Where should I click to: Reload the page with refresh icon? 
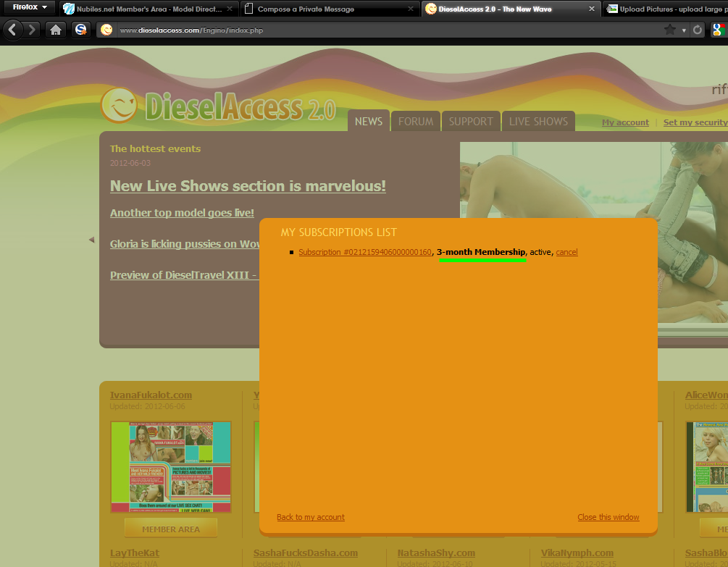[698, 30]
